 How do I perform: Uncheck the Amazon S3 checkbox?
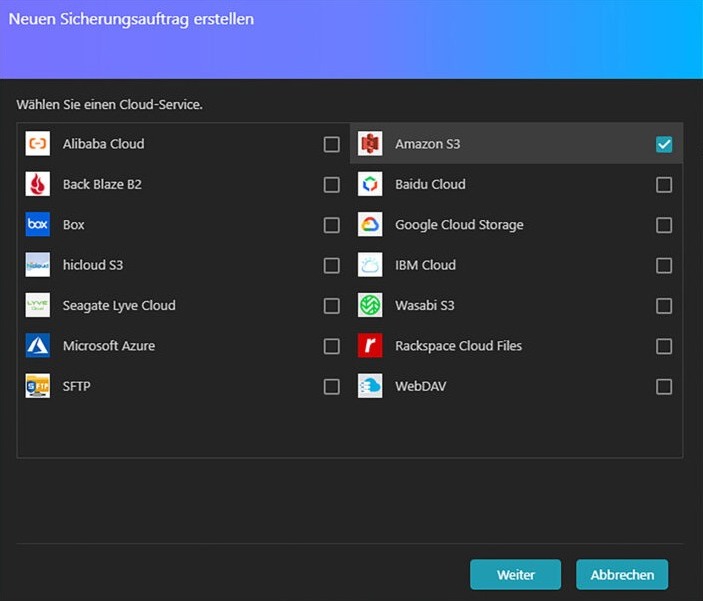pyautogui.click(x=664, y=144)
